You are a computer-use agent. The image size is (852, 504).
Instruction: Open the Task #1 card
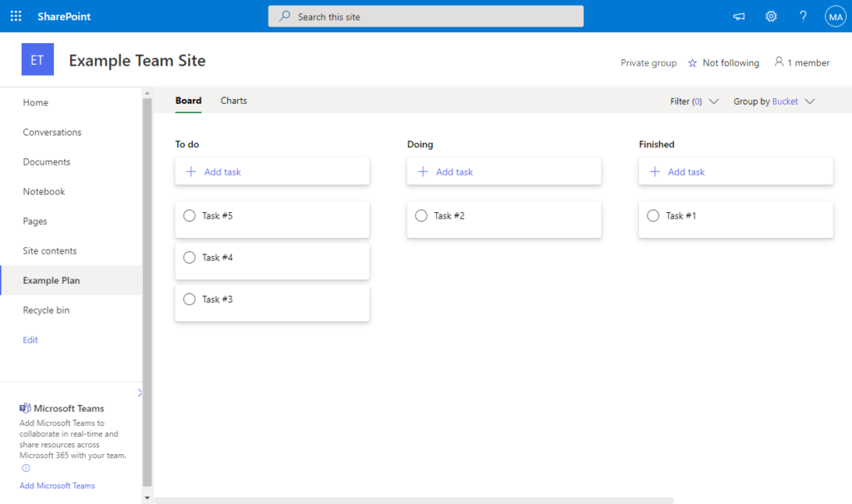pos(736,220)
